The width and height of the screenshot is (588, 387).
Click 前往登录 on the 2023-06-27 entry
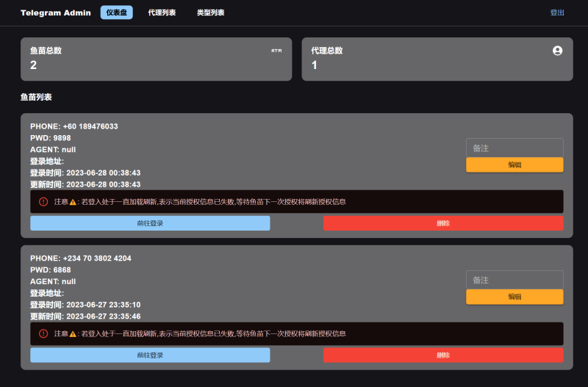tap(150, 355)
